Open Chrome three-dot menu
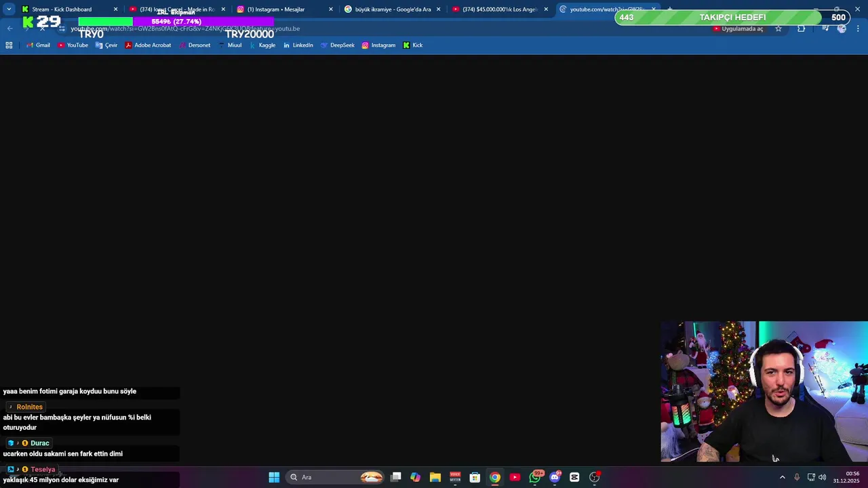Screen dimensions: 868x488 [x=859, y=28]
